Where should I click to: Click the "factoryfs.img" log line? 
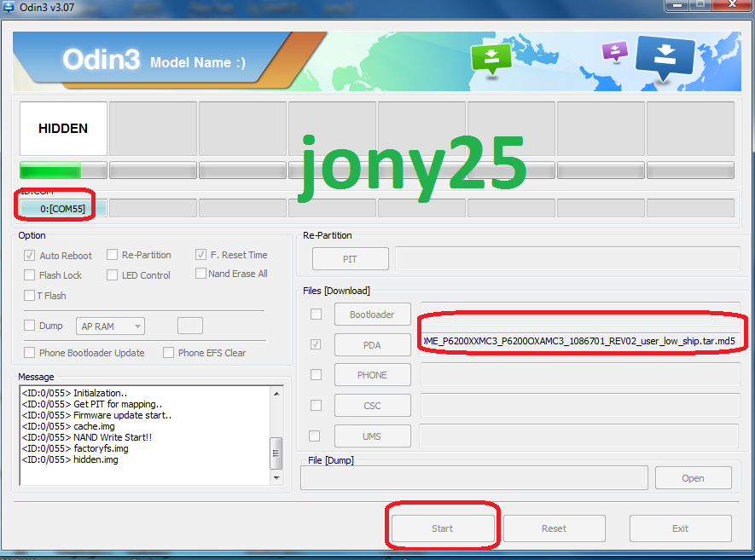(x=75, y=448)
